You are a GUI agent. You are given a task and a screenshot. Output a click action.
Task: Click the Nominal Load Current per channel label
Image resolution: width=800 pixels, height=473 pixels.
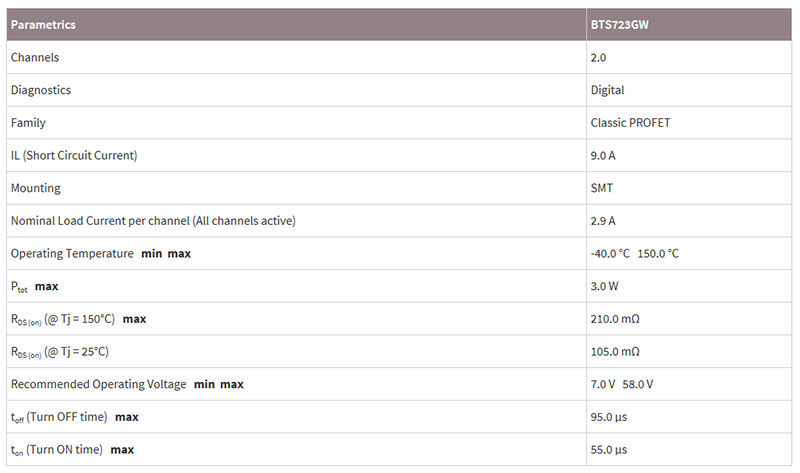point(153,220)
